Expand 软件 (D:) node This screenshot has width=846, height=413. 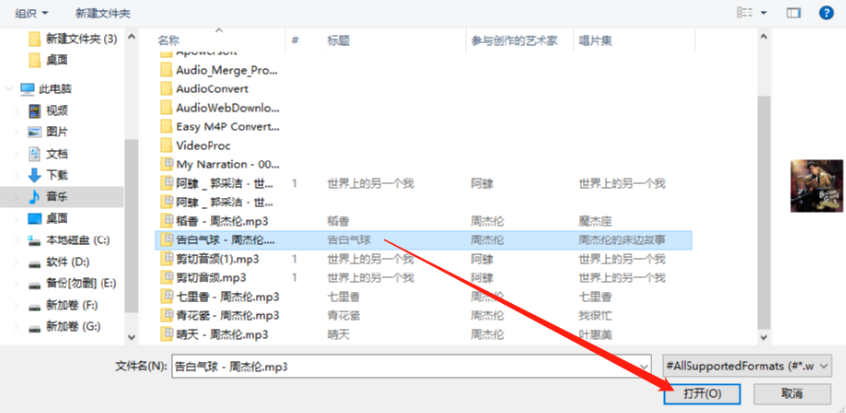tap(17, 262)
